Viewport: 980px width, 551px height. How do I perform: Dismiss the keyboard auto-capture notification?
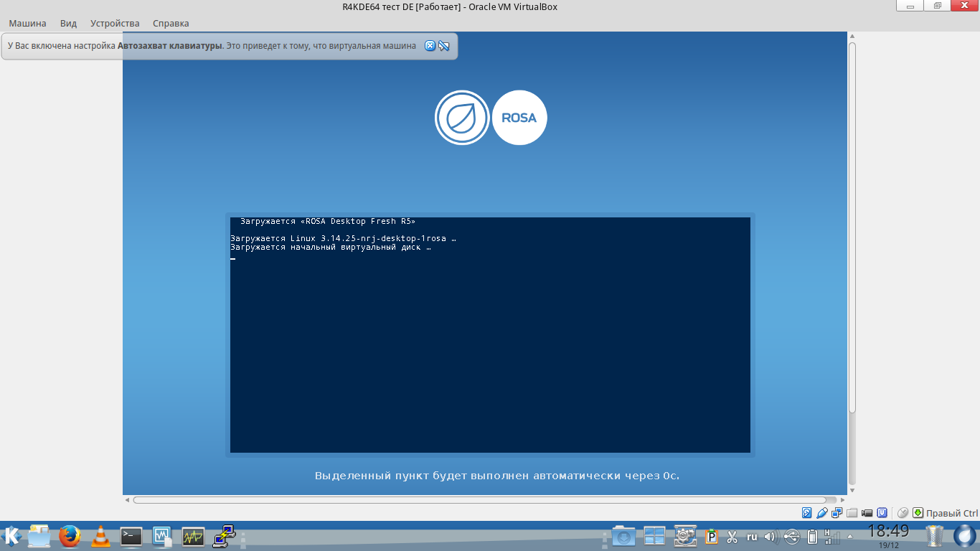click(430, 46)
